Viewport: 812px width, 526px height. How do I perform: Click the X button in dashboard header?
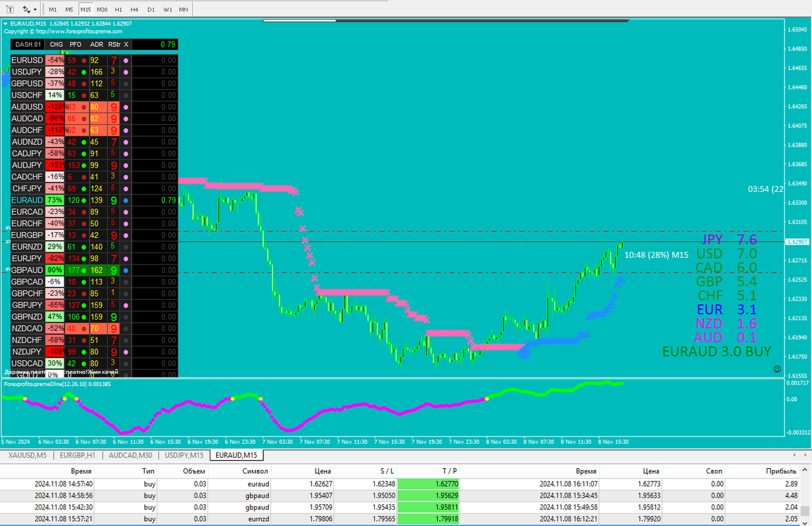tap(126, 45)
